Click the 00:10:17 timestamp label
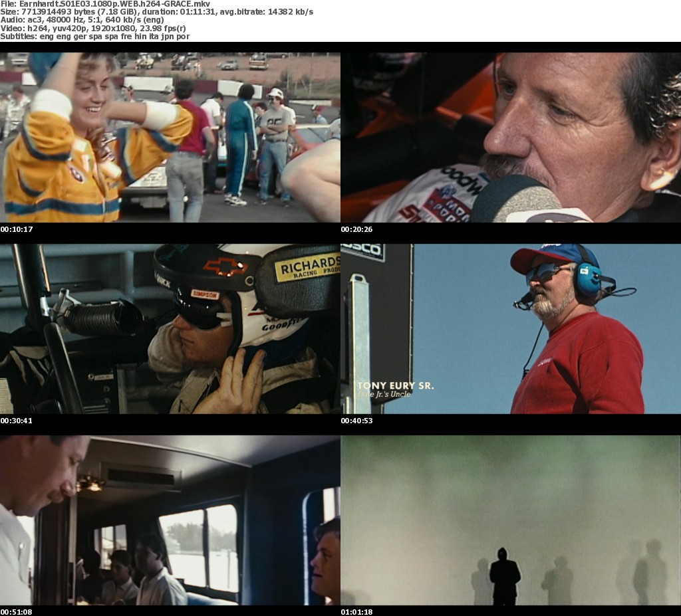681x616 pixels. coord(17,229)
